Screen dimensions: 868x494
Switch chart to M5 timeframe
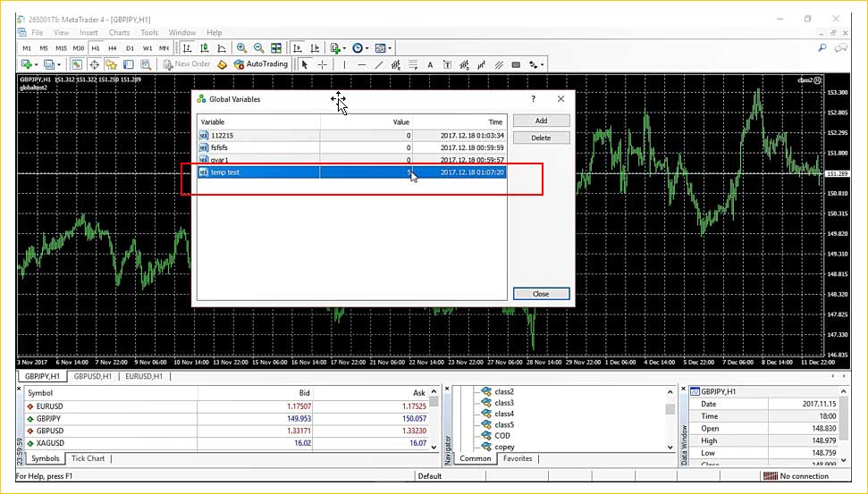pyautogui.click(x=44, y=48)
